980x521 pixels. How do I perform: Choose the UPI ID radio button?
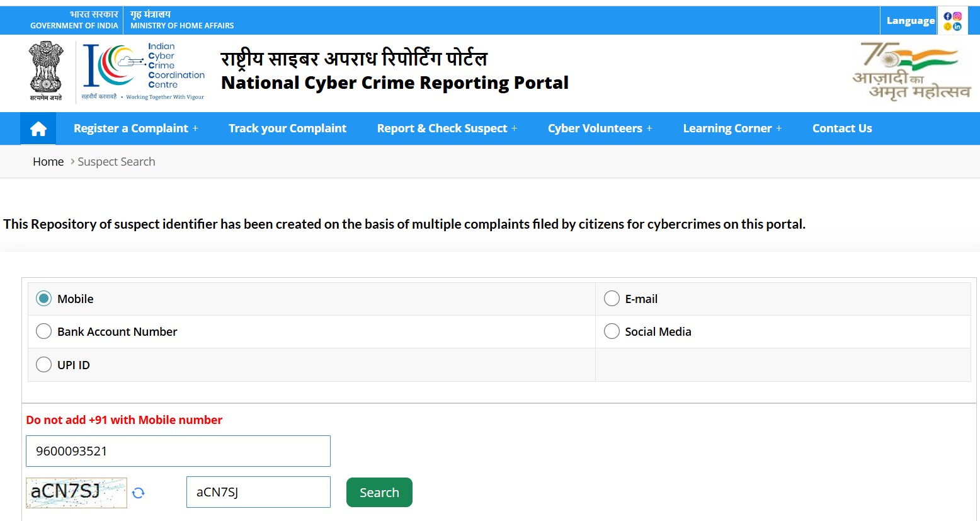(43, 365)
